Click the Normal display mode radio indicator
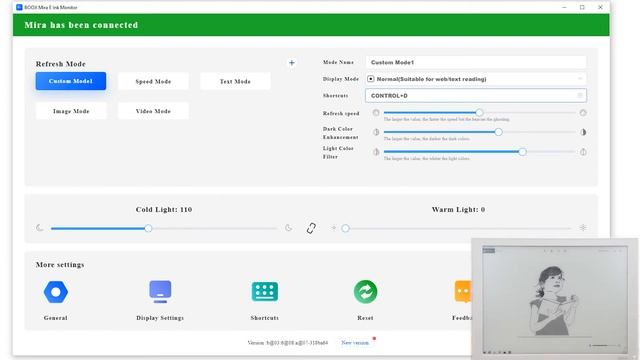Screen dimensions: 640x360 click(370, 79)
